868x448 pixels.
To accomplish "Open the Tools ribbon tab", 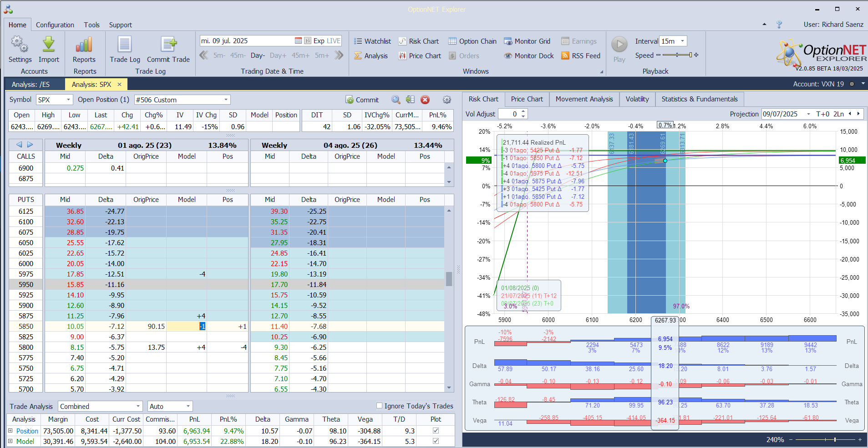I will (x=91, y=25).
